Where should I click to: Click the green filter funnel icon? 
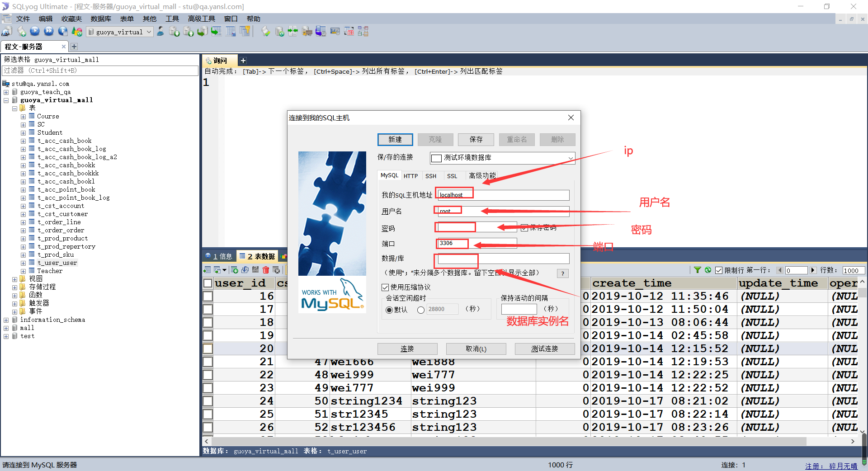click(698, 270)
